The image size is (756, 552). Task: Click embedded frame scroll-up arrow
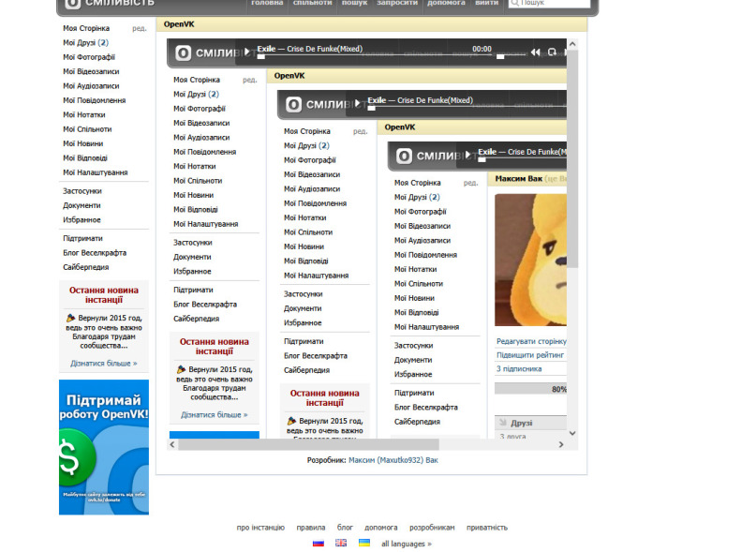point(572,44)
